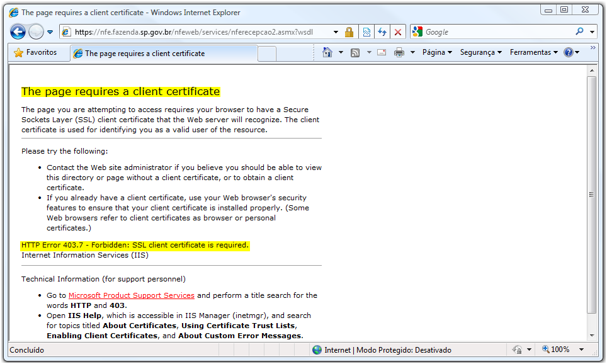Expand the status bar privacy dropdown arrow
This screenshot has height=364, width=607.
(529, 350)
